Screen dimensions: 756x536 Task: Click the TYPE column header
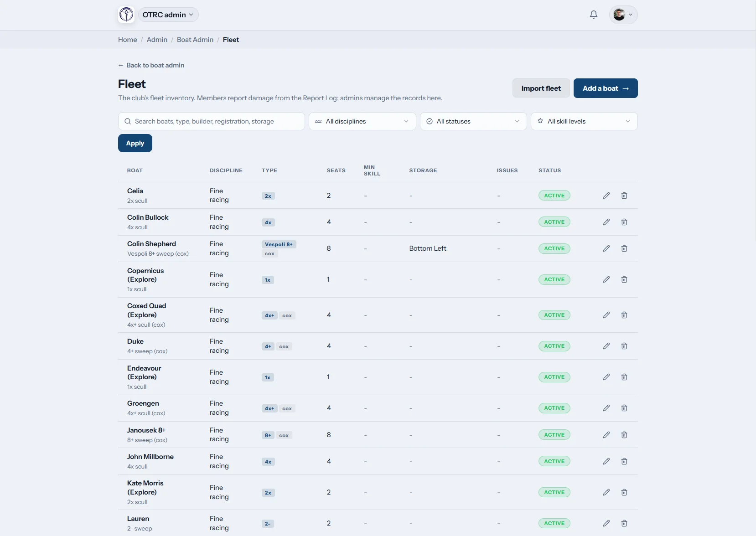[x=269, y=170]
